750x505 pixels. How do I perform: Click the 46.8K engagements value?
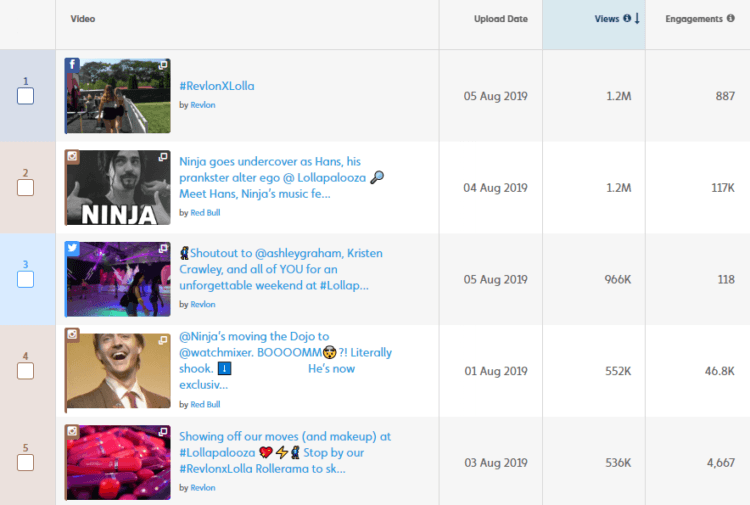(720, 371)
